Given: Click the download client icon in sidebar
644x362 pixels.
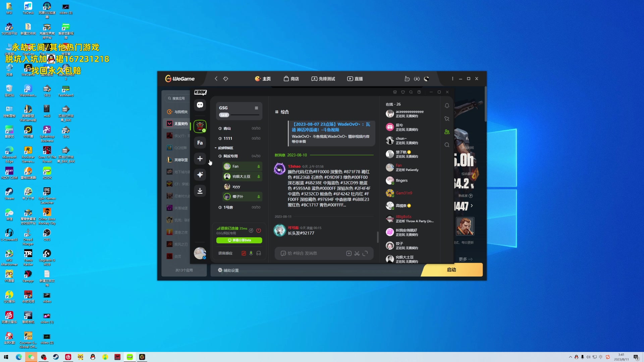Looking at the screenshot, I should coord(200,191).
